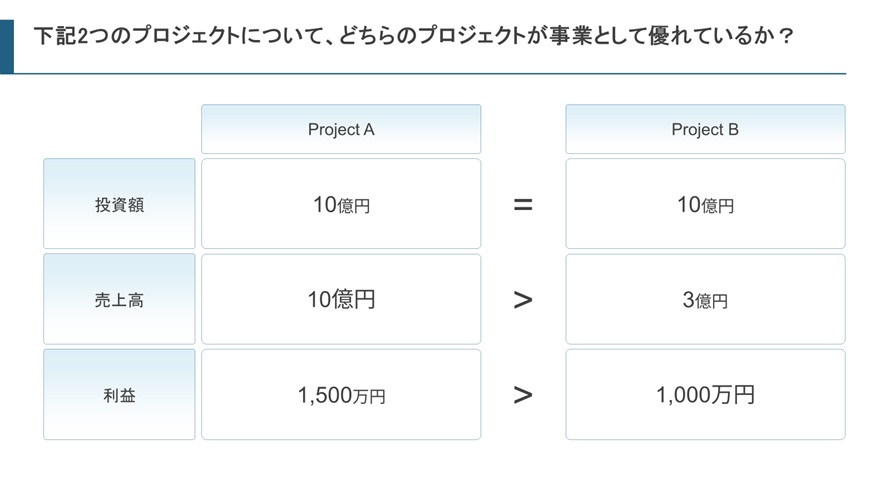Select the greater-than sign in 売上高 row
Image resolution: width=890 pixels, height=500 pixels.
coord(523,300)
